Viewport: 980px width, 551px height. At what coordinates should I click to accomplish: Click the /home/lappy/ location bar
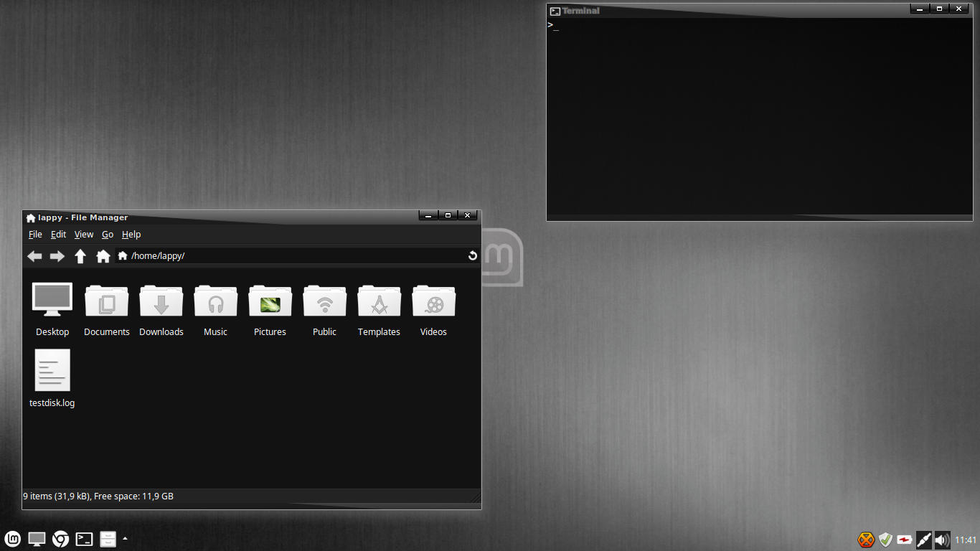coord(297,255)
